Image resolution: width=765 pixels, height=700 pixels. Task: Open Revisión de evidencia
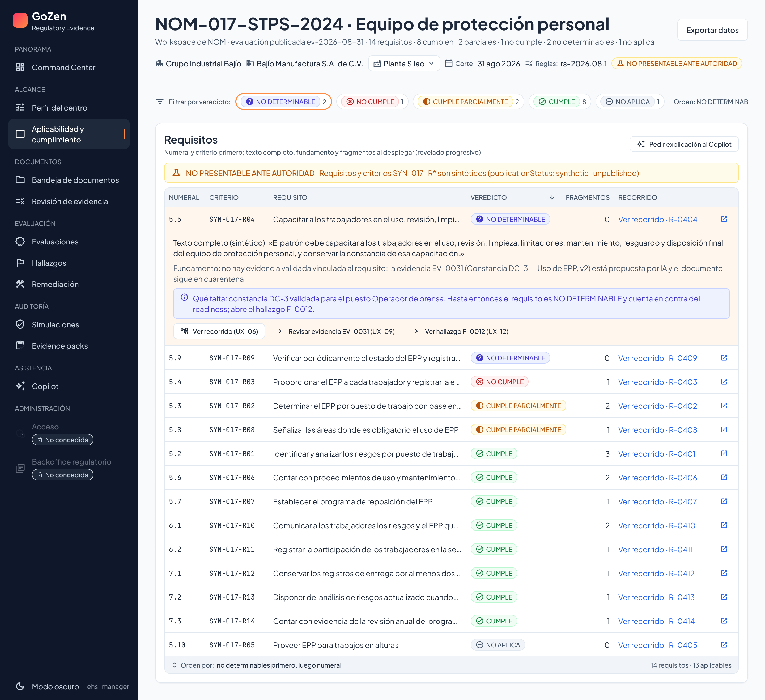(x=69, y=201)
